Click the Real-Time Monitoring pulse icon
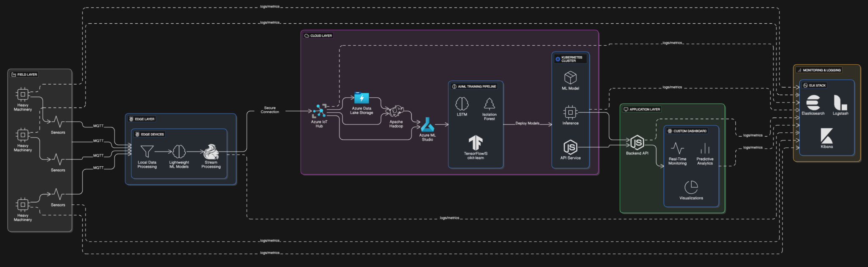 point(677,148)
